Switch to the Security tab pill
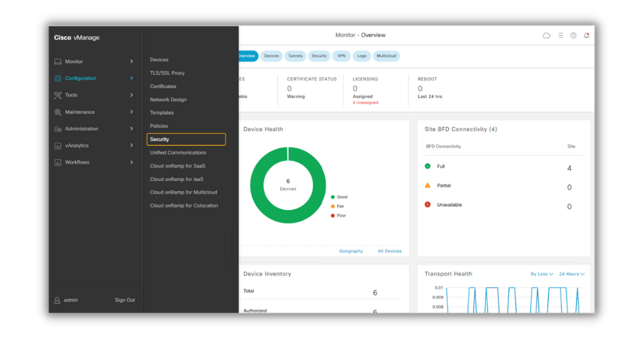Image resolution: width=644 pixels, height=339 pixels. [319, 56]
